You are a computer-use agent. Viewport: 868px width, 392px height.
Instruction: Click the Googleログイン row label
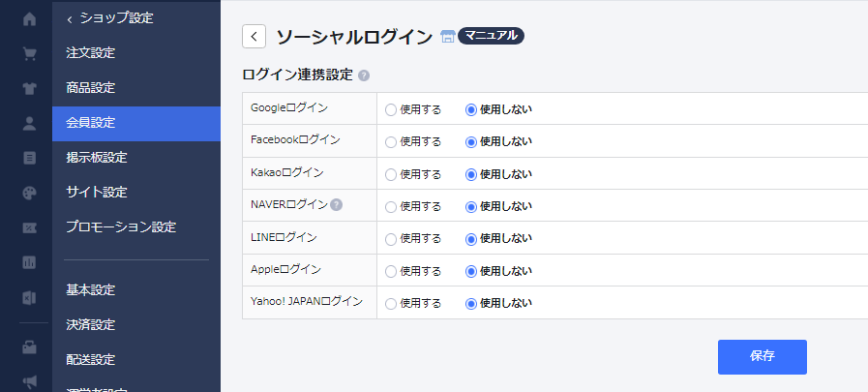tap(289, 108)
